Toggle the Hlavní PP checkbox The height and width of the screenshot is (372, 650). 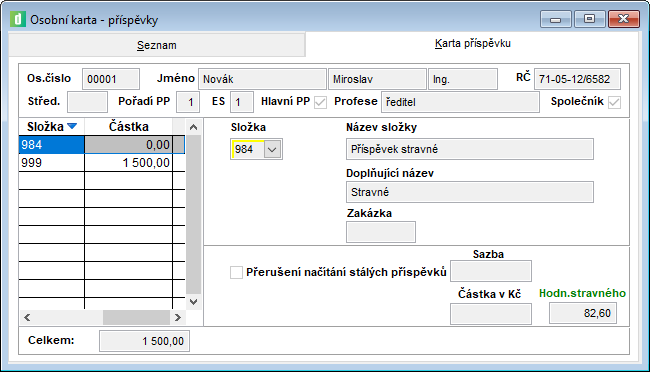(320, 102)
